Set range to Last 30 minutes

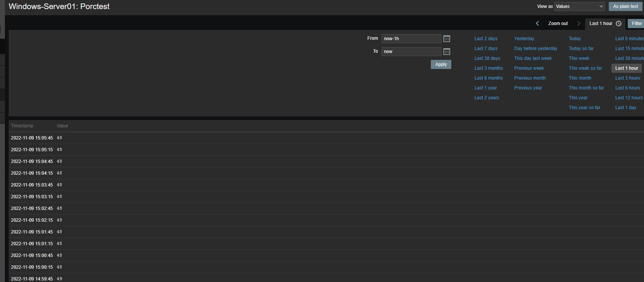[x=629, y=58]
